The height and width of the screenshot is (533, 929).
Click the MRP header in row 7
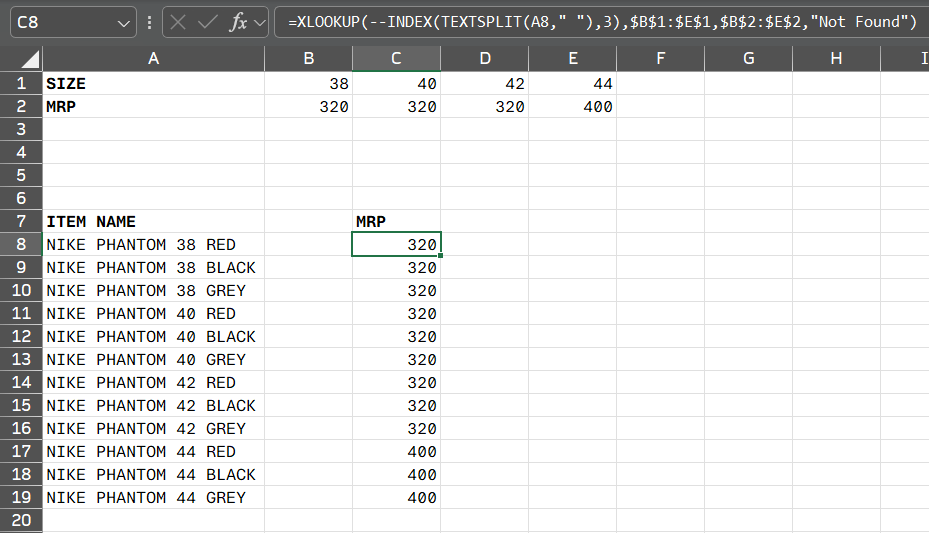396,221
